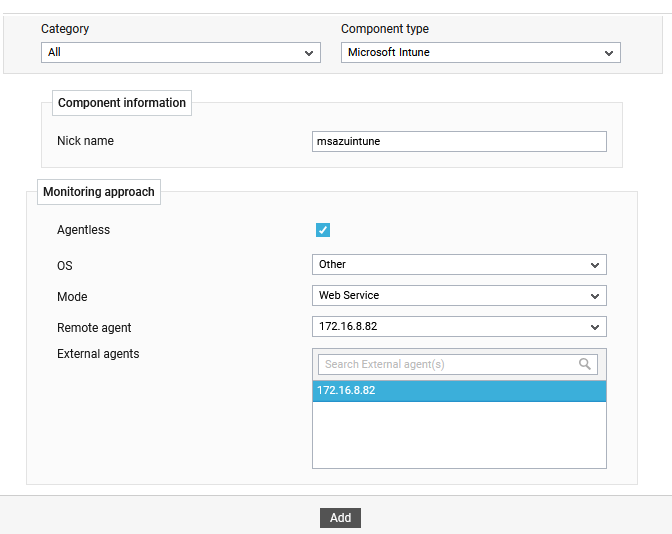This screenshot has width=672, height=534.
Task: Open the OS dropdown set to Other
Action: tap(459, 265)
